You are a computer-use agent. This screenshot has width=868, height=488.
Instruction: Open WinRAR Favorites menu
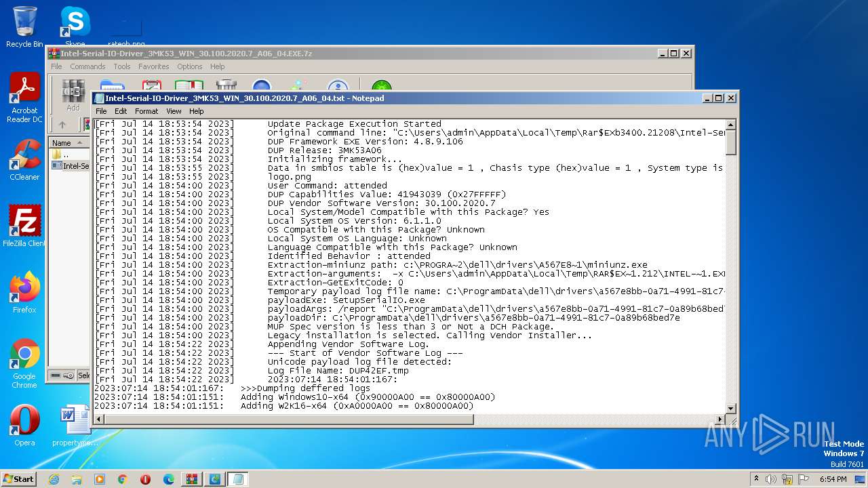[x=154, y=66]
